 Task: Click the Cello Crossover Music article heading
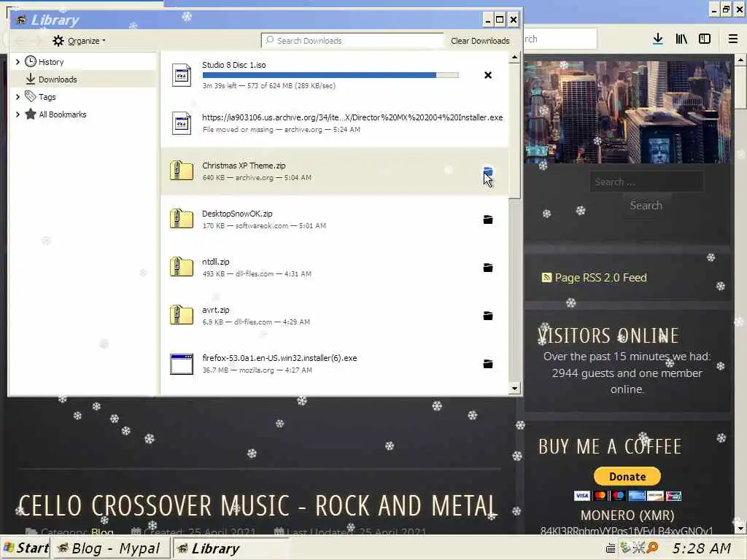click(x=258, y=506)
